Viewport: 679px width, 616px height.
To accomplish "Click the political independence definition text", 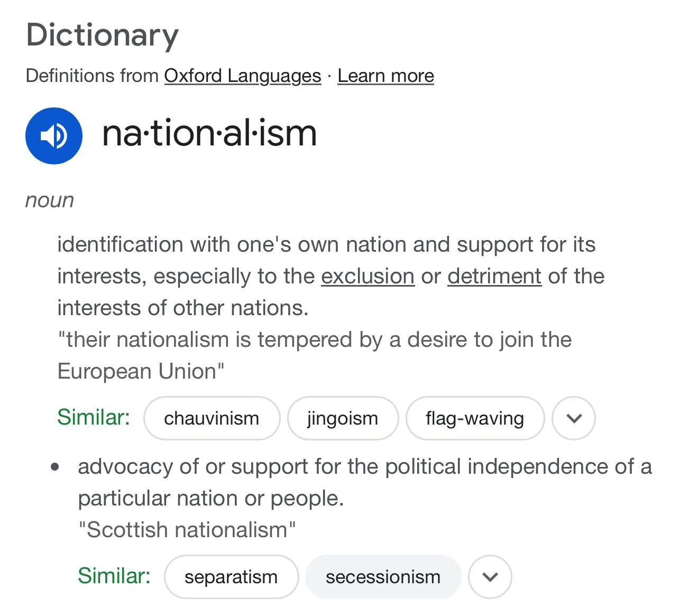I will coord(364,482).
